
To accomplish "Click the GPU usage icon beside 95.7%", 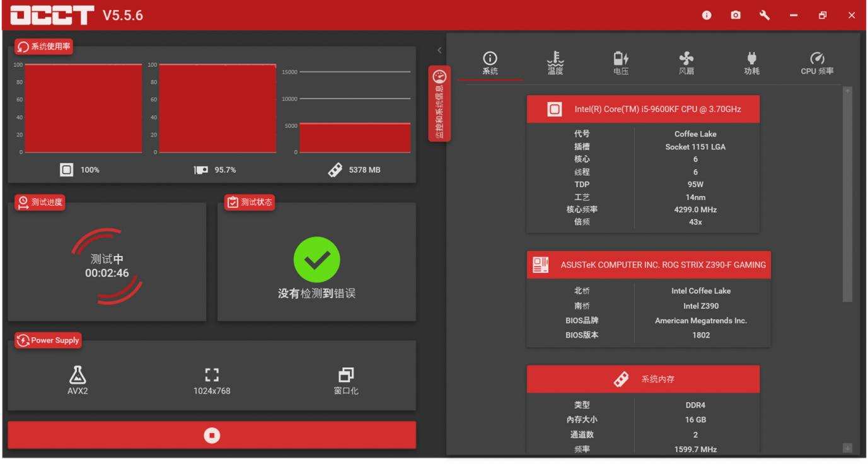I will point(201,169).
